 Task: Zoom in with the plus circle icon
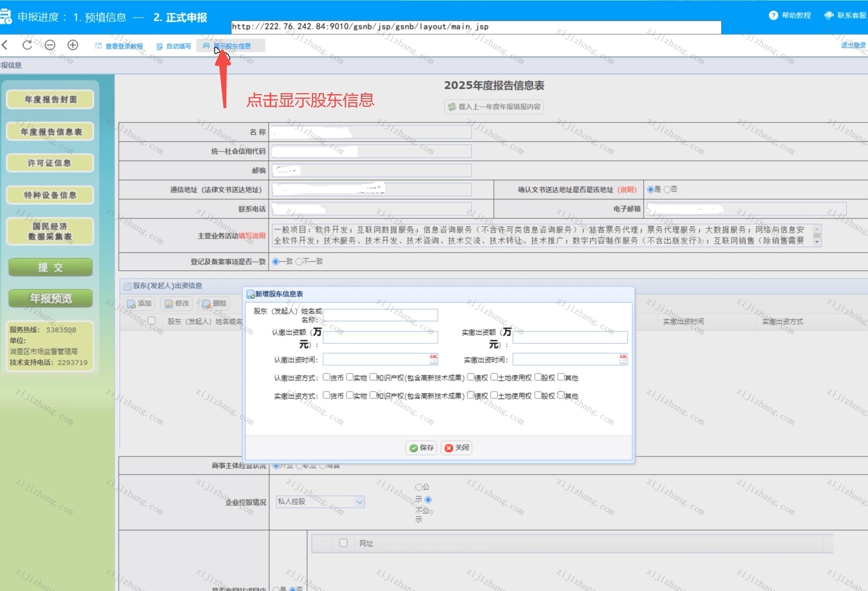coord(73,45)
